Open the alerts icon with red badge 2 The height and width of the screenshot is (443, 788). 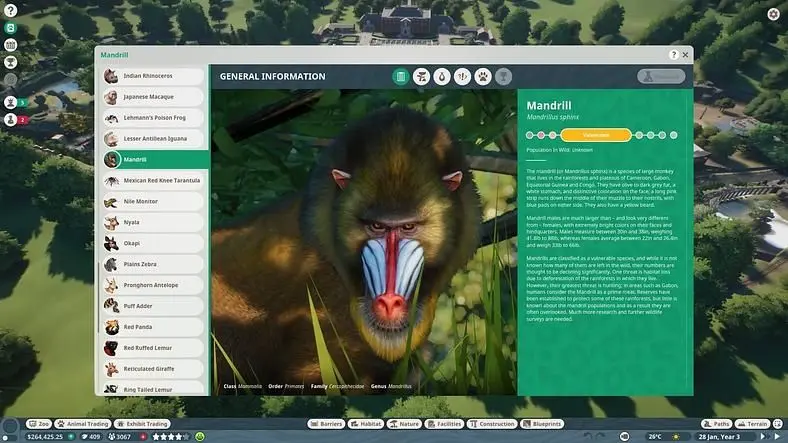pos(11,120)
